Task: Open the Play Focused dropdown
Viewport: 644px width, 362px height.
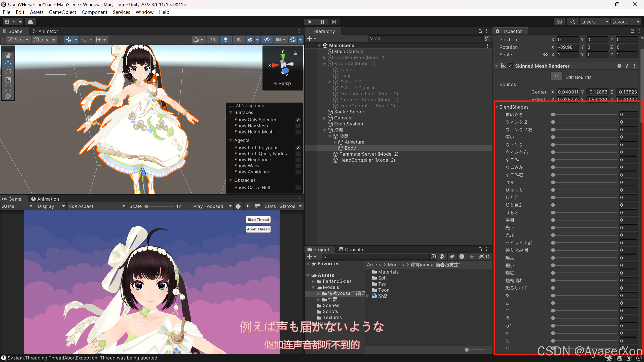Action: (x=212, y=206)
